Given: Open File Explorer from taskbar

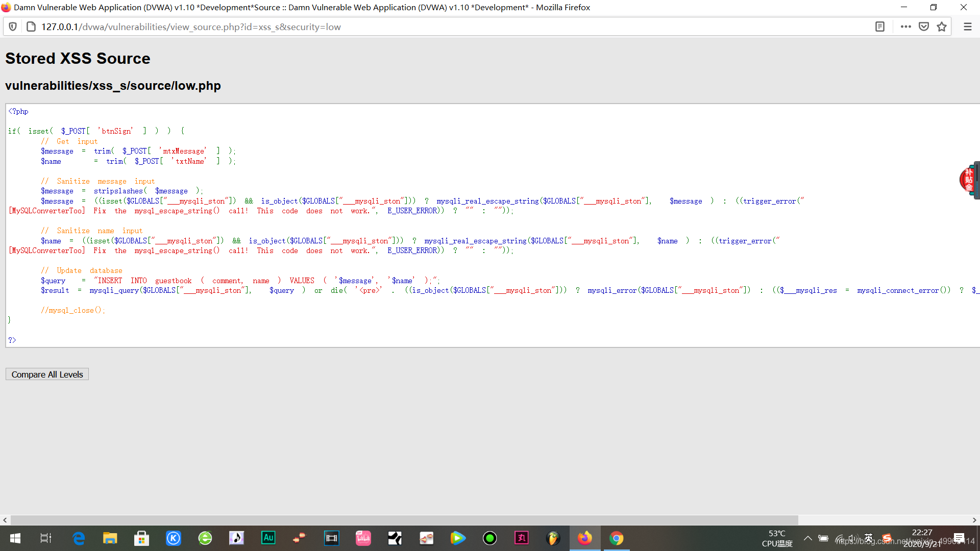Looking at the screenshot, I should point(110,538).
